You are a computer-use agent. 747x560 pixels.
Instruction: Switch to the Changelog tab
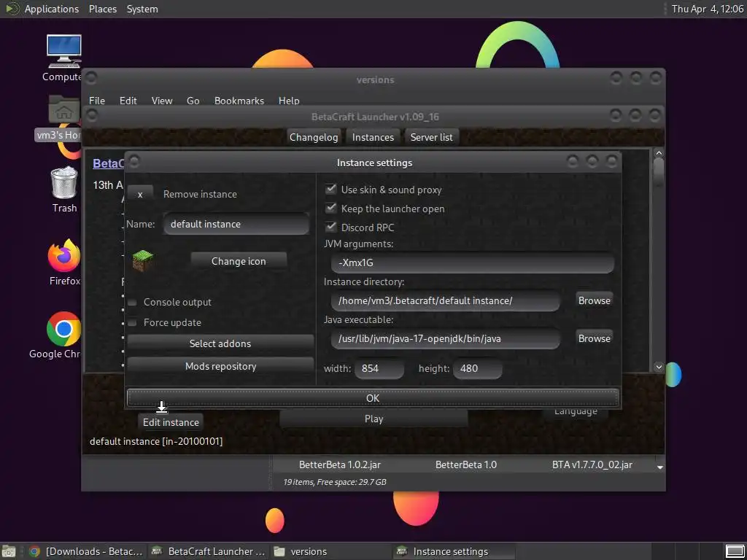[314, 137]
